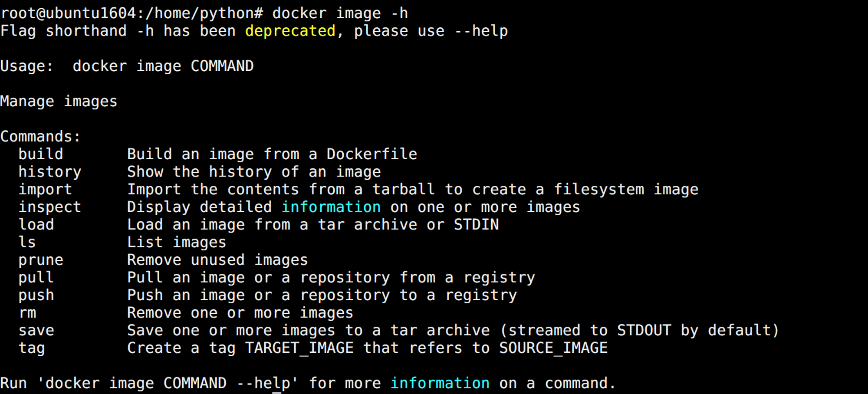The height and width of the screenshot is (394, 868).
Task: Click the 'build' command name
Action: pos(41,154)
